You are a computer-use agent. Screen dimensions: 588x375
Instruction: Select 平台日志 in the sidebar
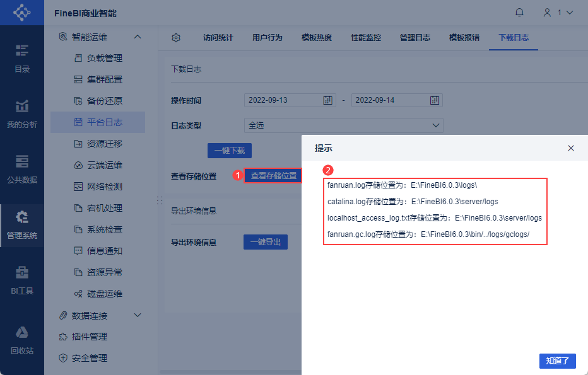click(x=98, y=122)
